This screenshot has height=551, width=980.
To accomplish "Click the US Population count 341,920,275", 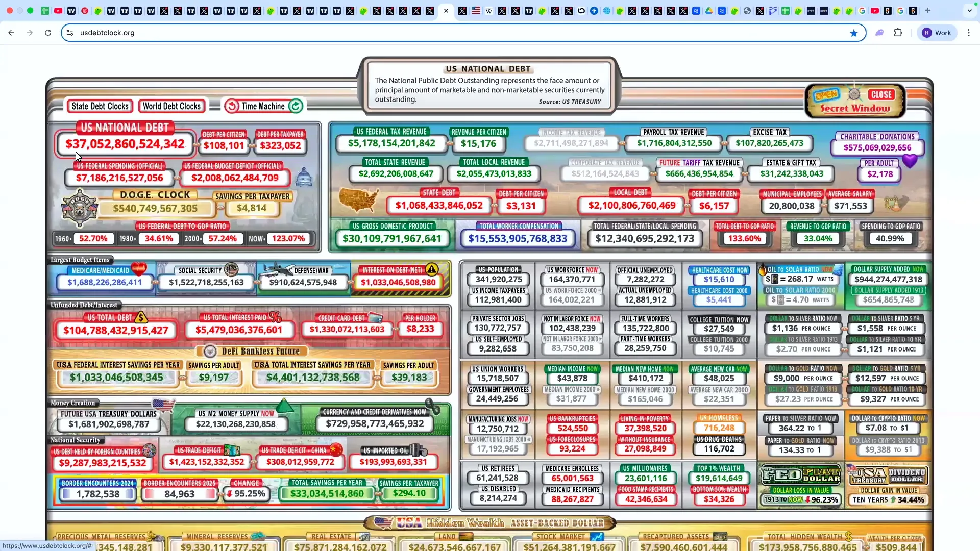I will [x=499, y=279].
